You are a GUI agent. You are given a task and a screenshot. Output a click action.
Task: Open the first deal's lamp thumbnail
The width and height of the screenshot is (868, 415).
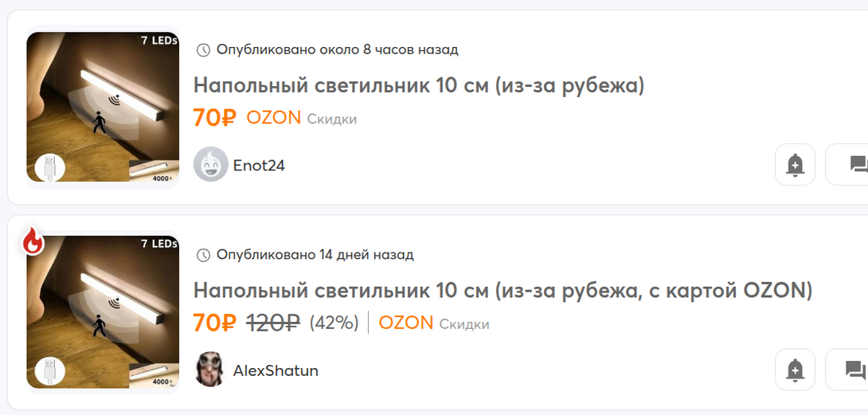pyautogui.click(x=103, y=108)
